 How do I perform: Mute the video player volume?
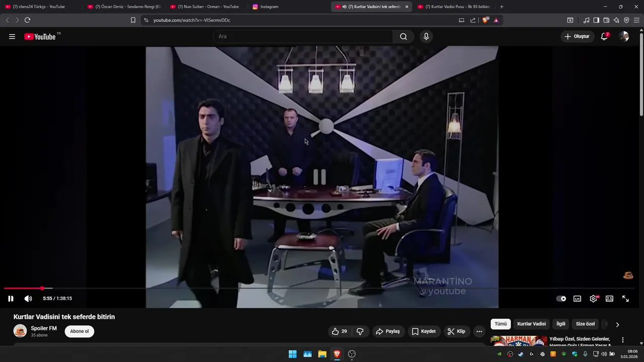pos(28,299)
